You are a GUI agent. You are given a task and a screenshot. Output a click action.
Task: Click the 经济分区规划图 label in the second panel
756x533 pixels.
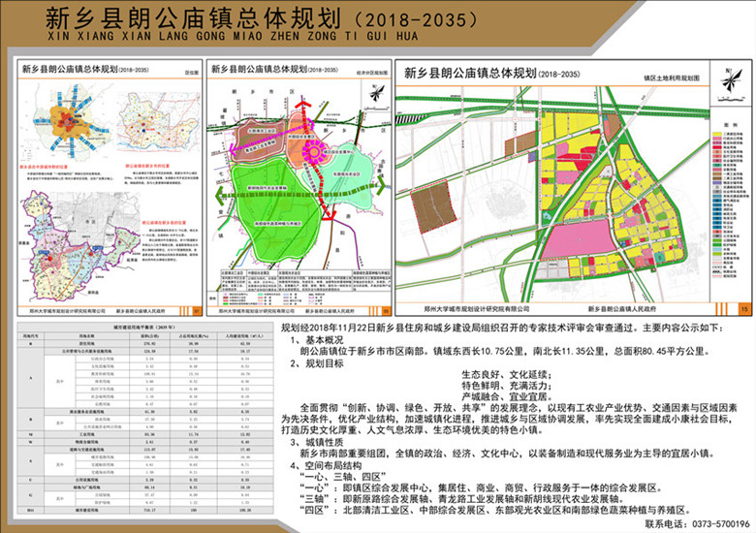[x=372, y=74]
